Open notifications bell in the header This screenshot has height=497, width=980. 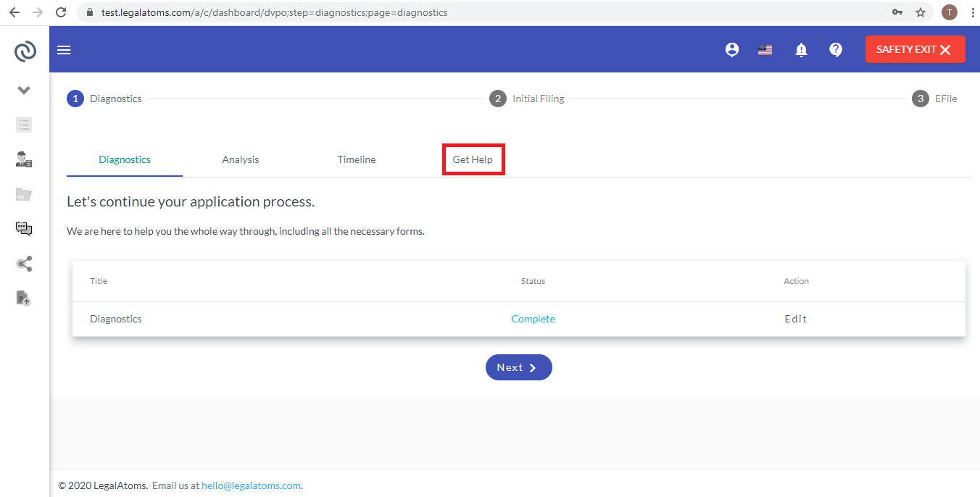(801, 50)
